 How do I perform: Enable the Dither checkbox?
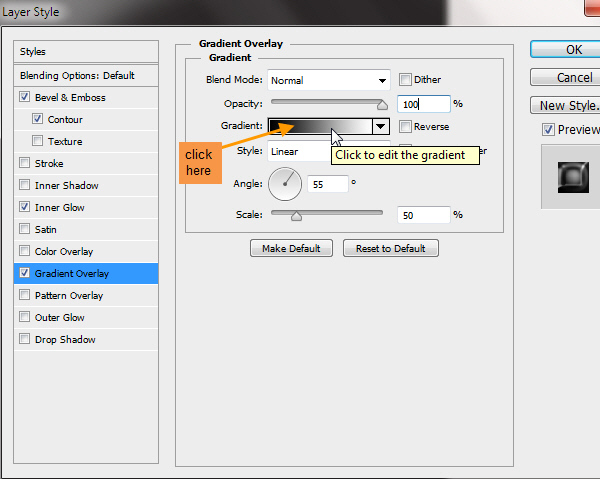405,80
